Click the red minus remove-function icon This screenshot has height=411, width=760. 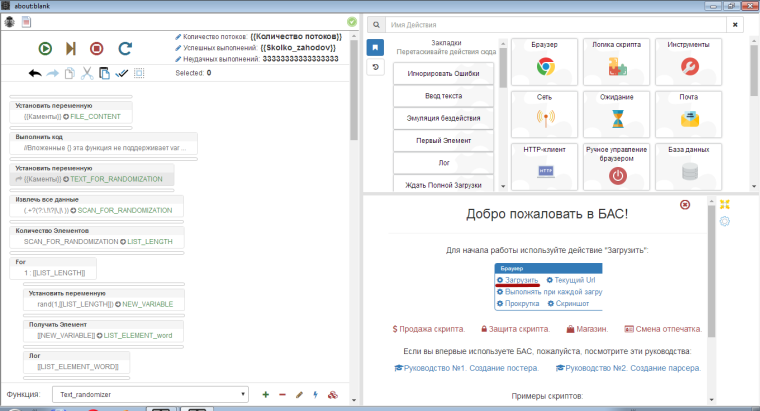[282, 395]
